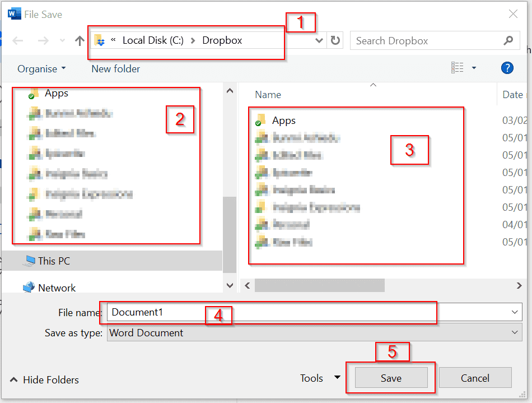Expand the Save as type dropdown

click(x=515, y=332)
